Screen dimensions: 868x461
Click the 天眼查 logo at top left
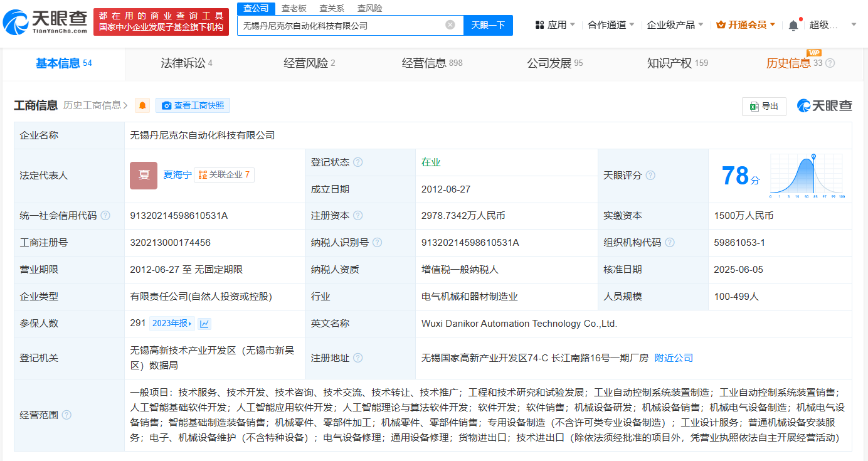point(45,22)
